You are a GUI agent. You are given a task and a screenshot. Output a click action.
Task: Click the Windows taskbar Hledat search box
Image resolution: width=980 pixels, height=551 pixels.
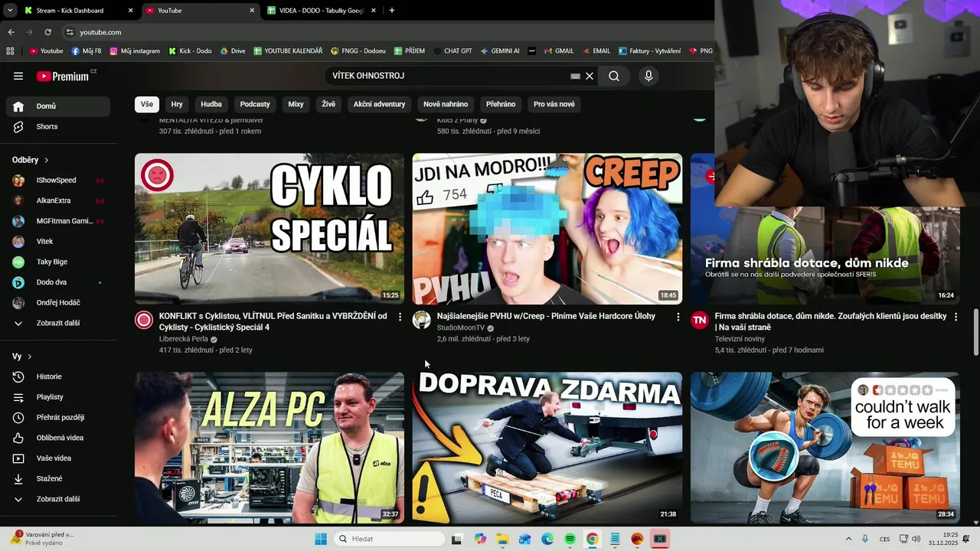coord(390,539)
